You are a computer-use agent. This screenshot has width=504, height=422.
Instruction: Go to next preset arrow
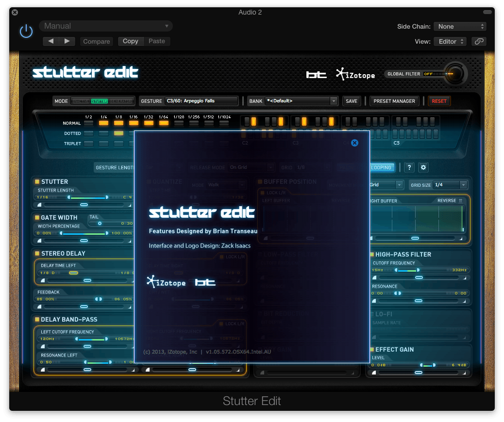(67, 41)
